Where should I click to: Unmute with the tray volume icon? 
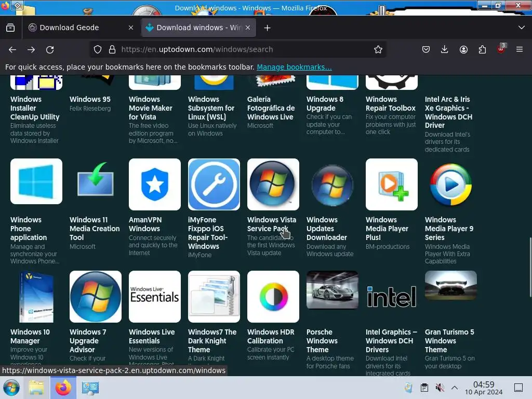pyautogui.click(x=440, y=388)
